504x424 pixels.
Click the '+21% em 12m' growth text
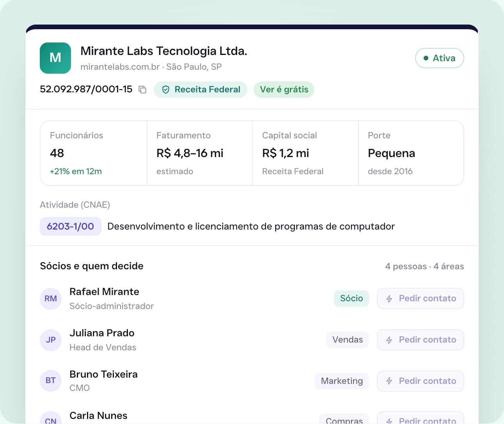click(x=76, y=171)
